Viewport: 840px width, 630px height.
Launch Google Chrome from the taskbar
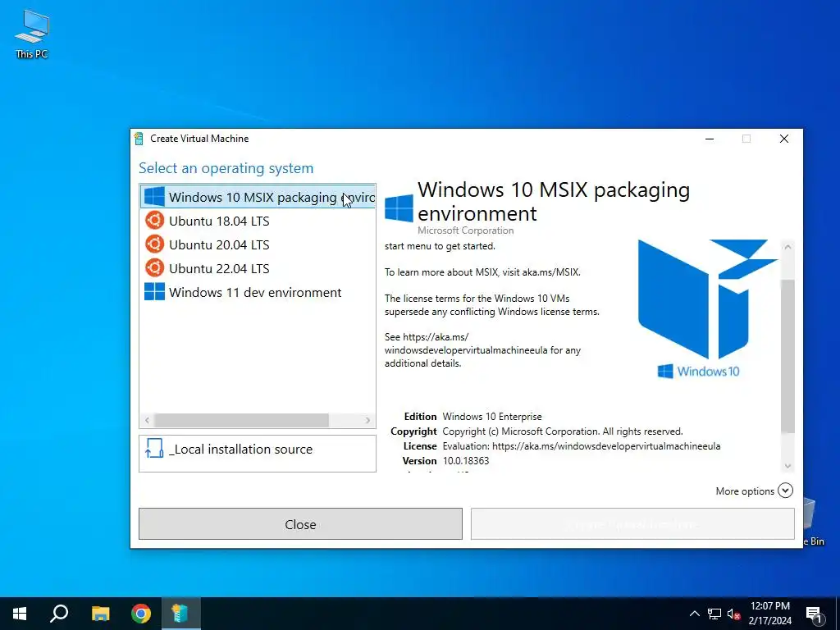pos(141,614)
